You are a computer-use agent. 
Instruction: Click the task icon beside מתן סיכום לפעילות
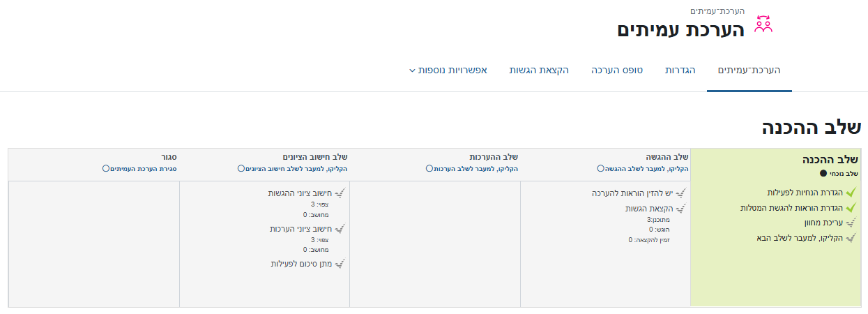[x=340, y=264]
